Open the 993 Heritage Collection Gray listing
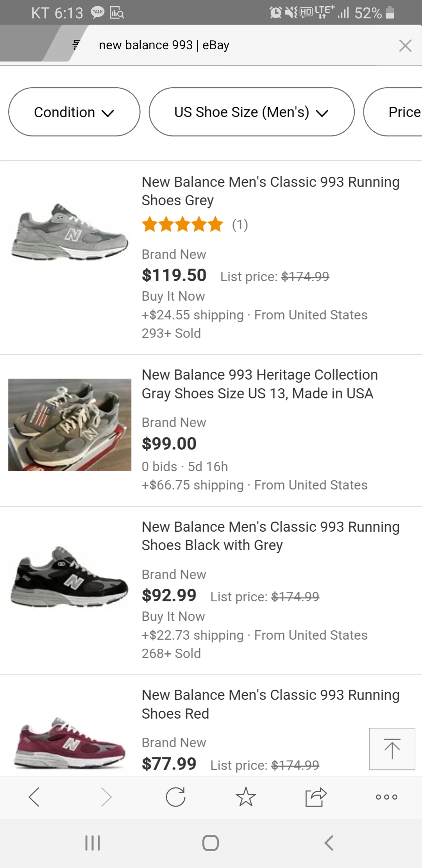 pyautogui.click(x=259, y=384)
